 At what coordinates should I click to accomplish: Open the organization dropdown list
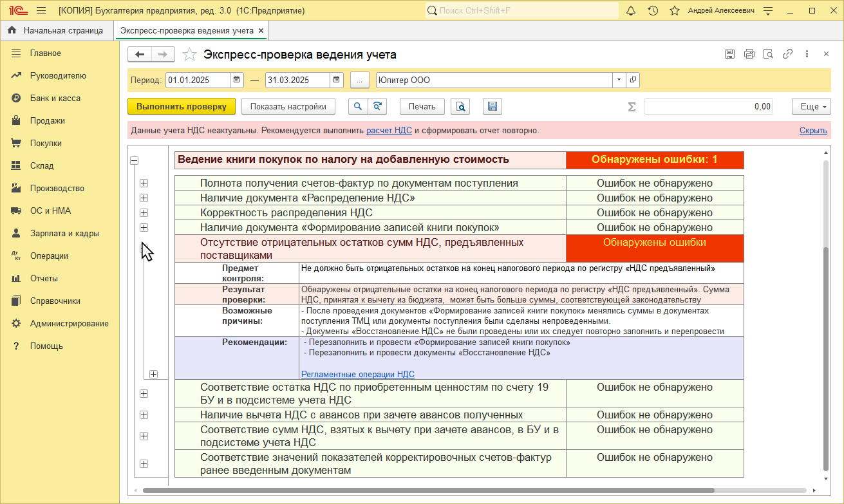[618, 80]
